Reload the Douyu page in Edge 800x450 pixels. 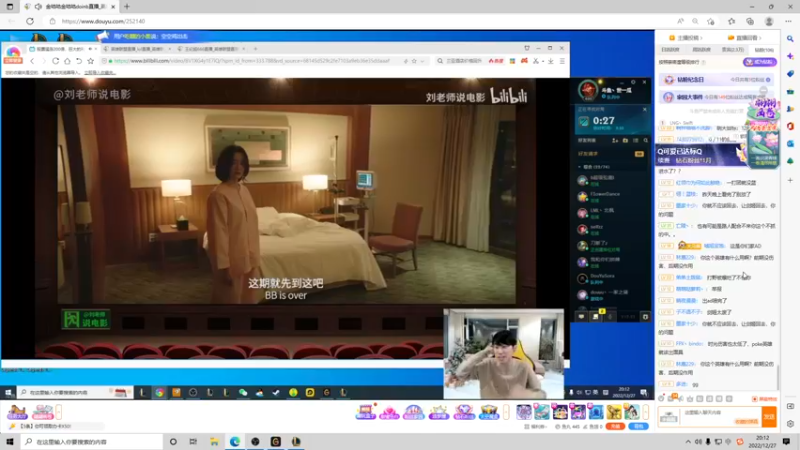[x=30, y=21]
